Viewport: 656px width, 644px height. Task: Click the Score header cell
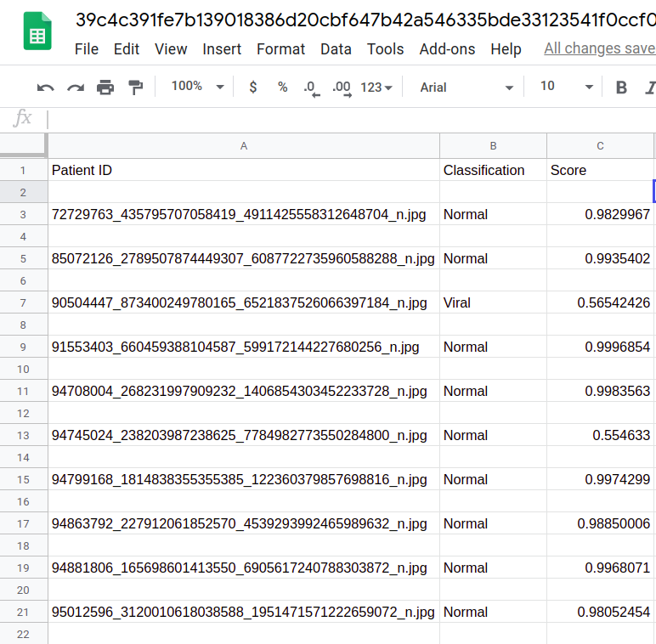(601, 170)
